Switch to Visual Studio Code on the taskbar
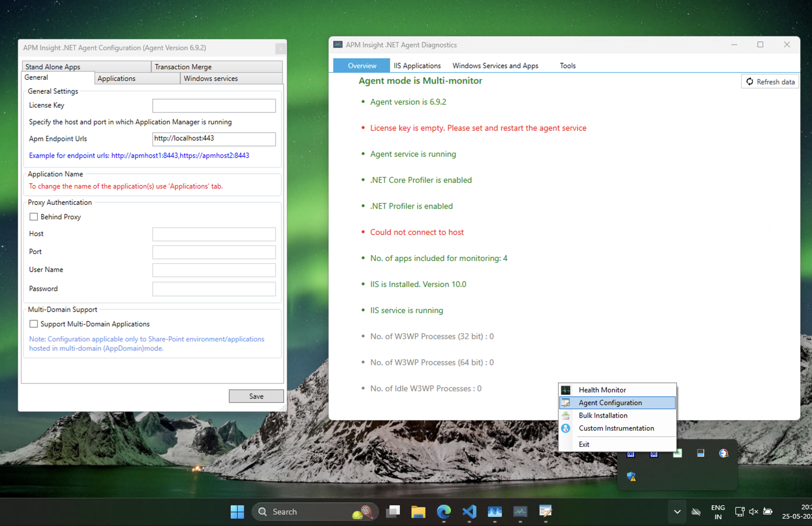812x526 pixels. pyautogui.click(x=470, y=512)
